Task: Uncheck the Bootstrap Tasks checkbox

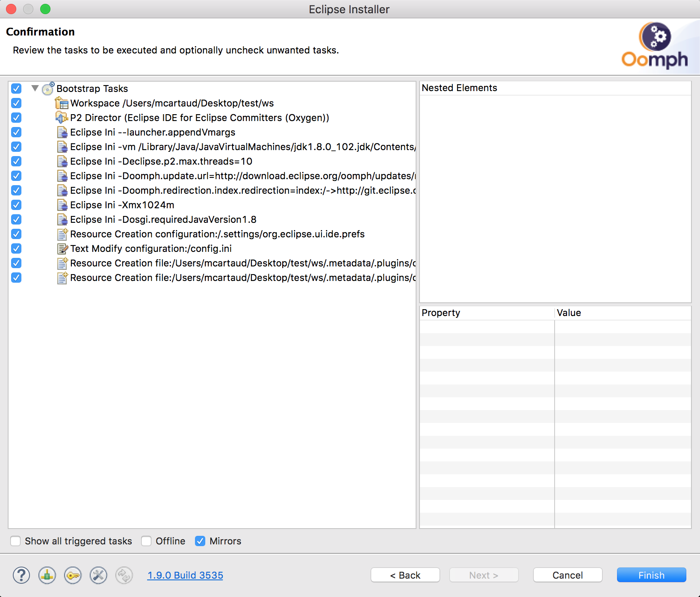Action: point(16,89)
